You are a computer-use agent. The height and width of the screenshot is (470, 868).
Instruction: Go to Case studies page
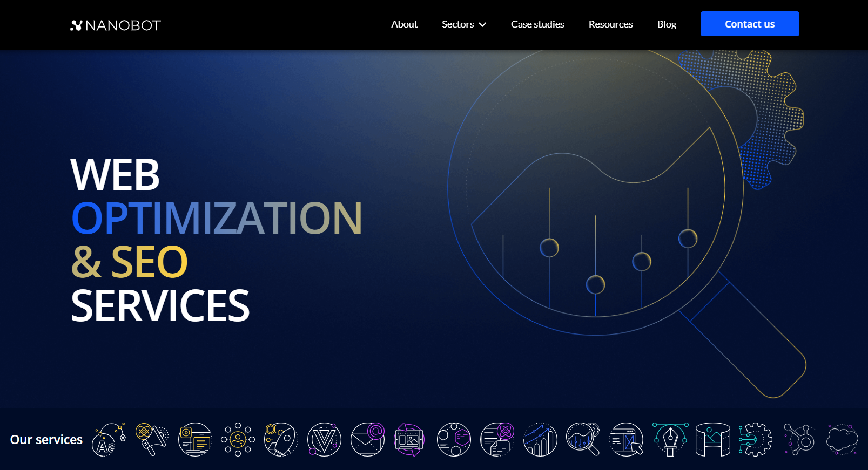tap(537, 24)
